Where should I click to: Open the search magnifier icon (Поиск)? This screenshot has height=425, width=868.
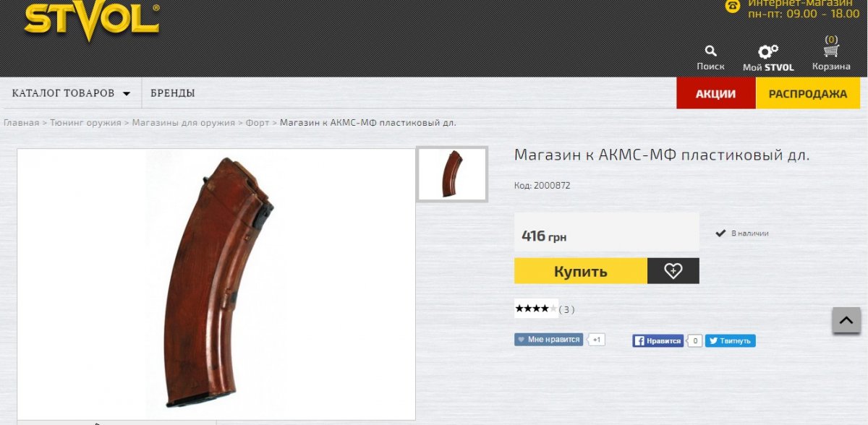(x=710, y=51)
